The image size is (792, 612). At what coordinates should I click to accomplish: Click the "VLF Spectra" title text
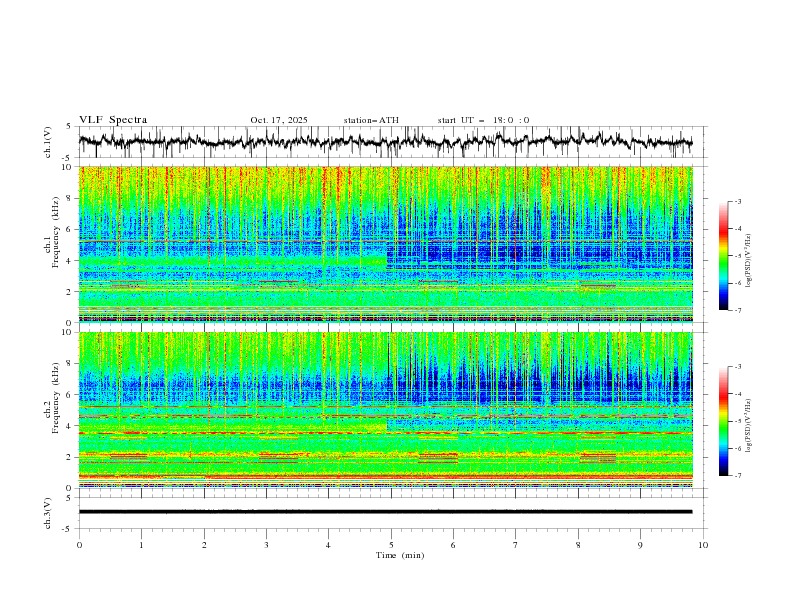pyautogui.click(x=113, y=120)
